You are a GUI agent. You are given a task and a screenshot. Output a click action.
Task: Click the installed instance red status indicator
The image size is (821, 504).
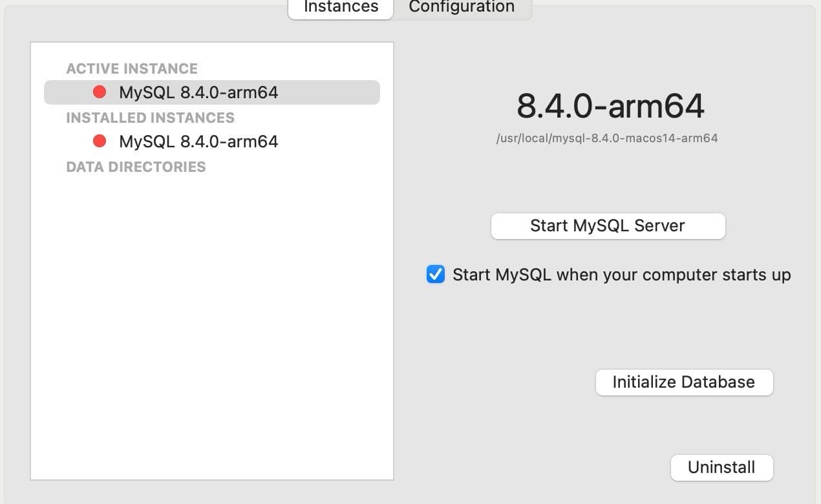tap(100, 142)
